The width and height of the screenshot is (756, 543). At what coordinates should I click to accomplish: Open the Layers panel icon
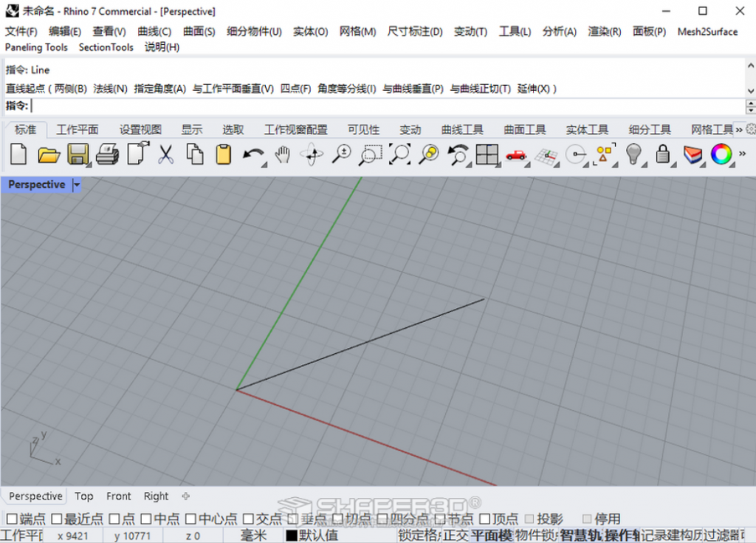tap(693, 155)
